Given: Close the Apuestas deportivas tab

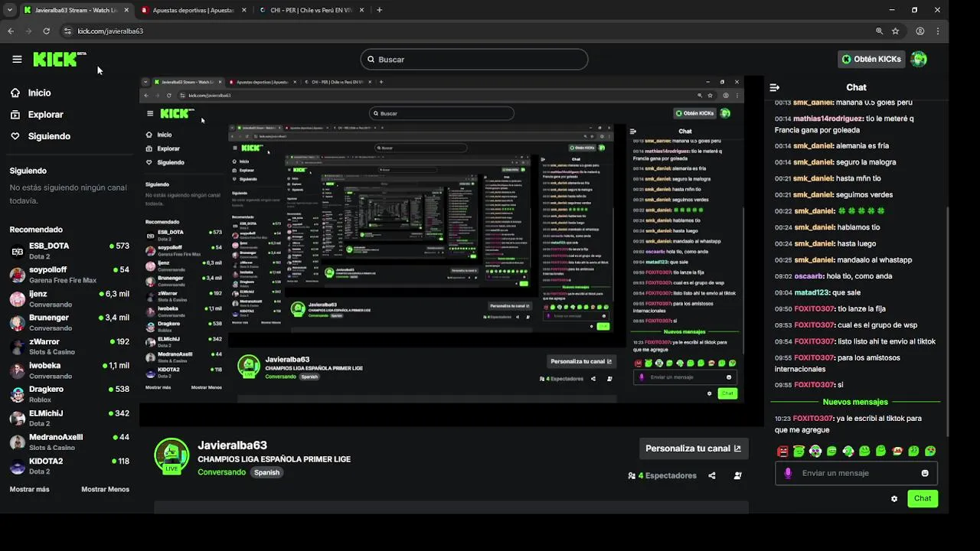Looking at the screenshot, I should click(244, 10).
